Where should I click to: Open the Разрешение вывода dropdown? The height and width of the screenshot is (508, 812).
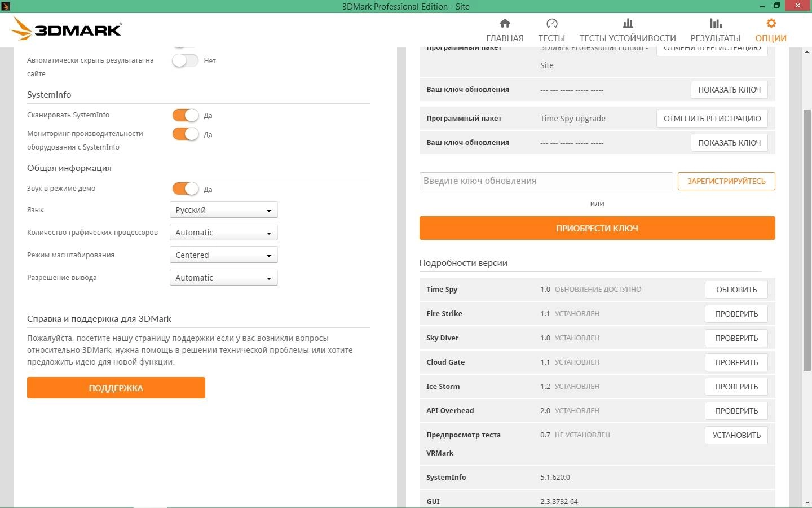(x=224, y=278)
